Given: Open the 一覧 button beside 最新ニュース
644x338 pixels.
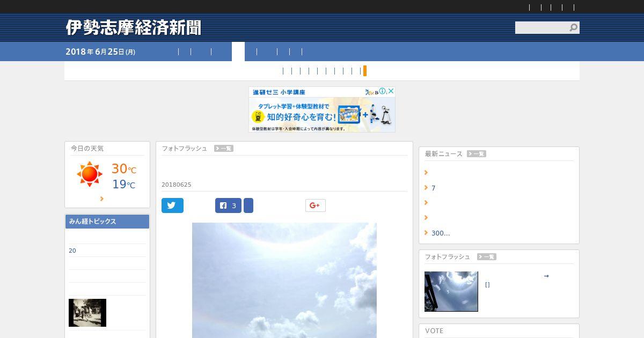Looking at the screenshot, I should coord(476,154).
